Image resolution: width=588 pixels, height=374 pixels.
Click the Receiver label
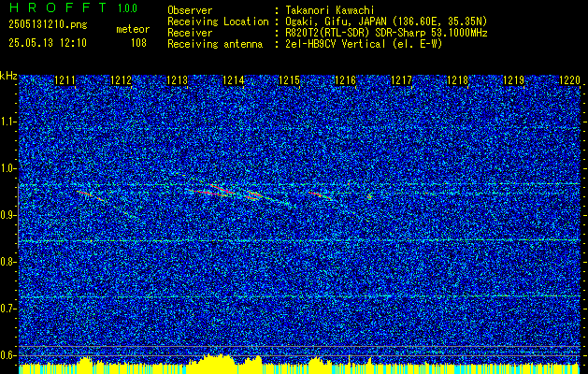(190, 33)
